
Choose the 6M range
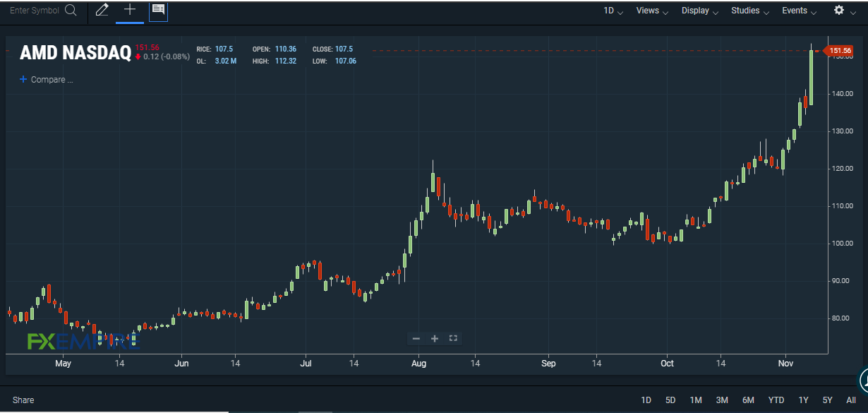point(748,400)
